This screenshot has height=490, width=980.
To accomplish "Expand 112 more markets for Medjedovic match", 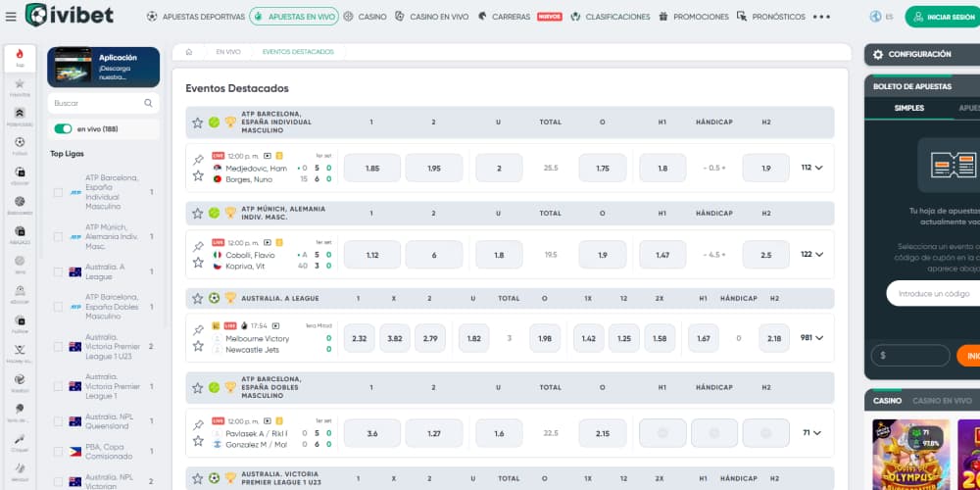I will 812,168.
